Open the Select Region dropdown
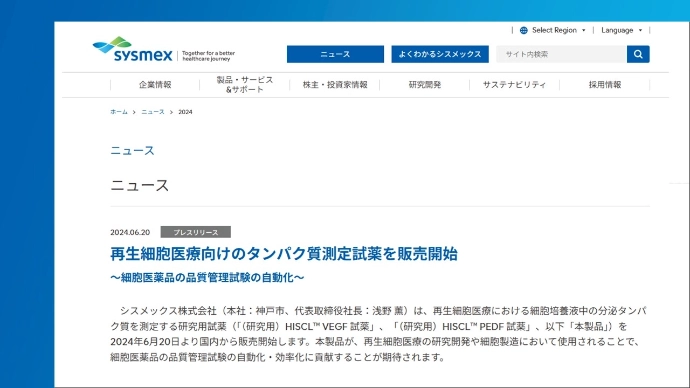Viewport: 690px width, 388px height. (558, 30)
